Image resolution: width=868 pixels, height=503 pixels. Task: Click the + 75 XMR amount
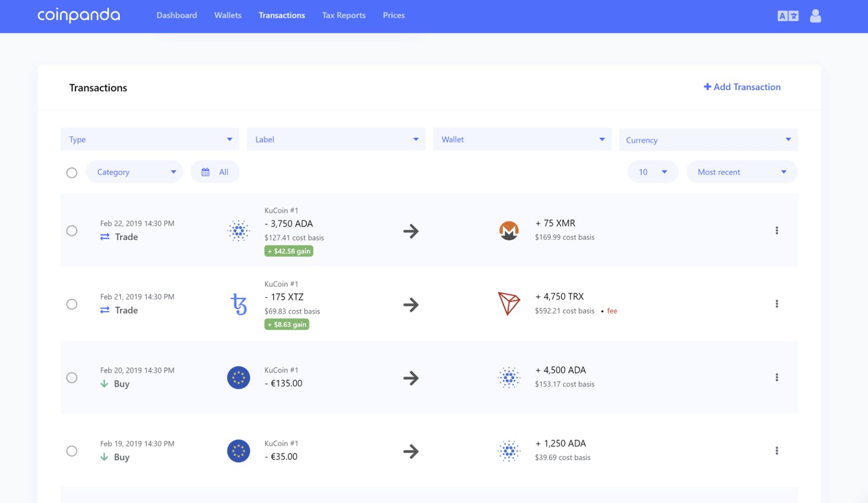click(x=555, y=223)
